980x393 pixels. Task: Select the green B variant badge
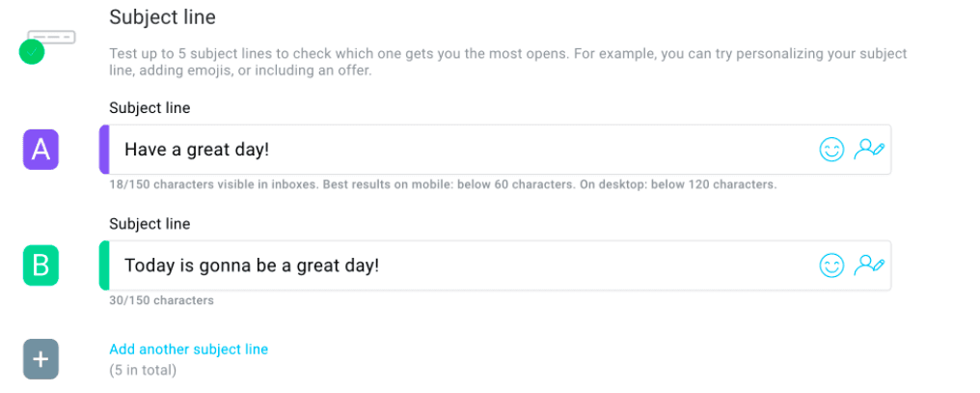coord(41,266)
